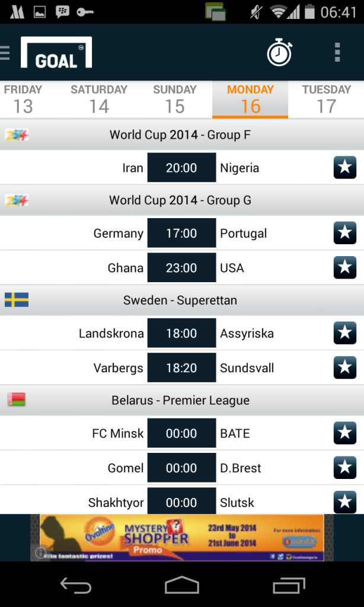Viewport: 364px width, 607px height.
Task: Switch to the Saturday 14 tab
Action: [99, 99]
